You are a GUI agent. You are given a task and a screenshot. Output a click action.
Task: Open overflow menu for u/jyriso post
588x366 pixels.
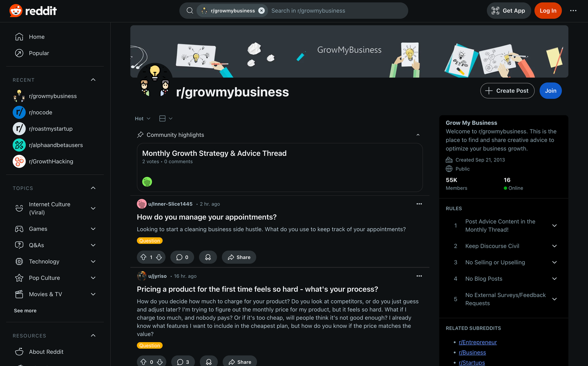coord(419,276)
